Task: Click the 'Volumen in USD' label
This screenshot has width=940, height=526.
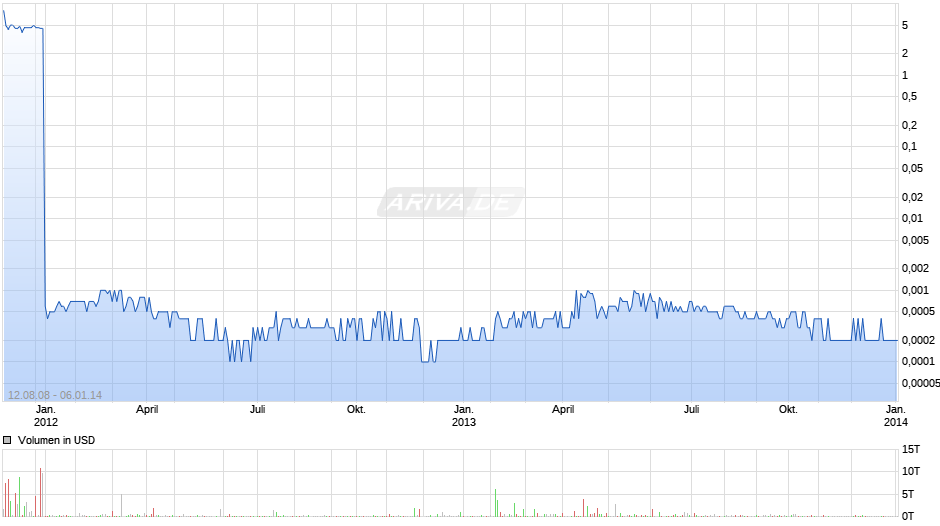Action: pyautogui.click(x=56, y=440)
